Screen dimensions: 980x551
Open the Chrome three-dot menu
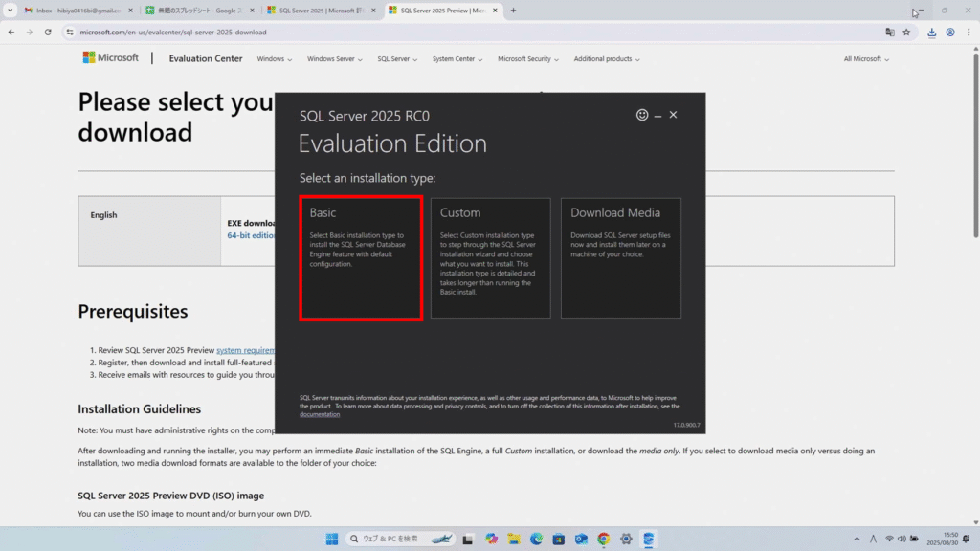pyautogui.click(x=969, y=33)
